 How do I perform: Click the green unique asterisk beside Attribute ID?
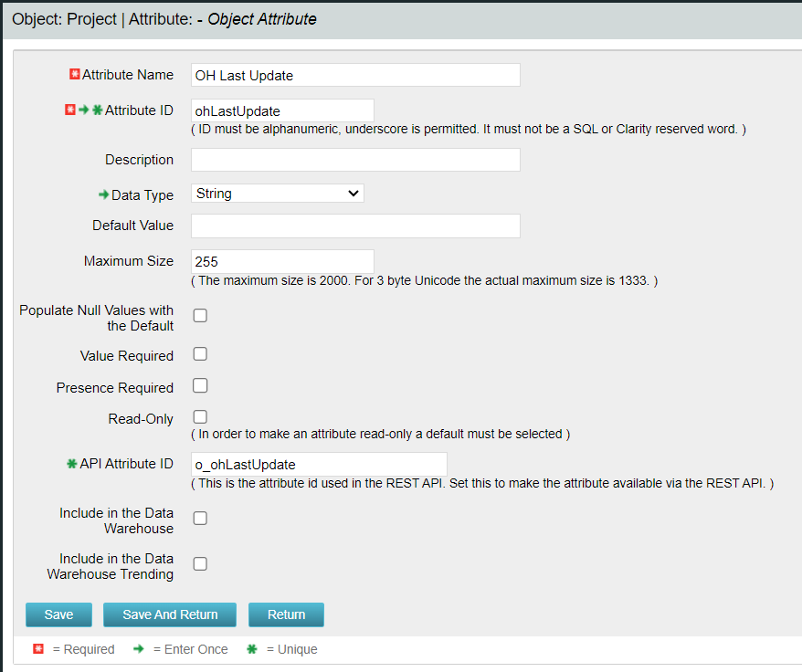(x=97, y=110)
